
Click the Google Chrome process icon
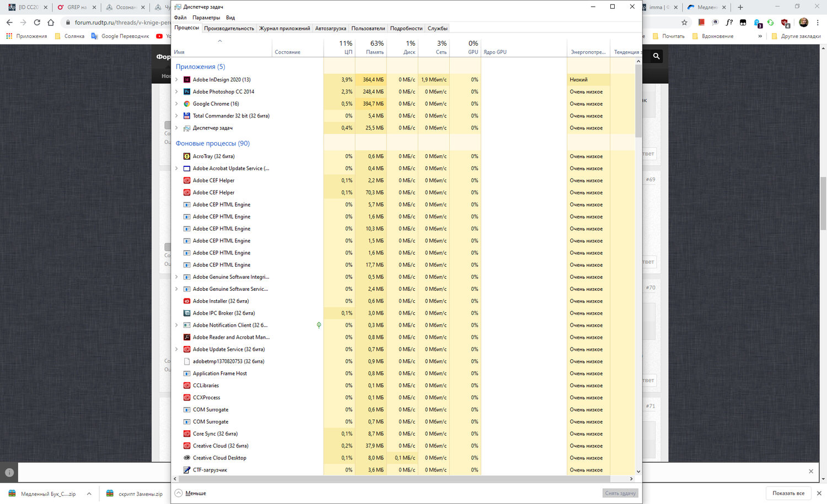[187, 104]
